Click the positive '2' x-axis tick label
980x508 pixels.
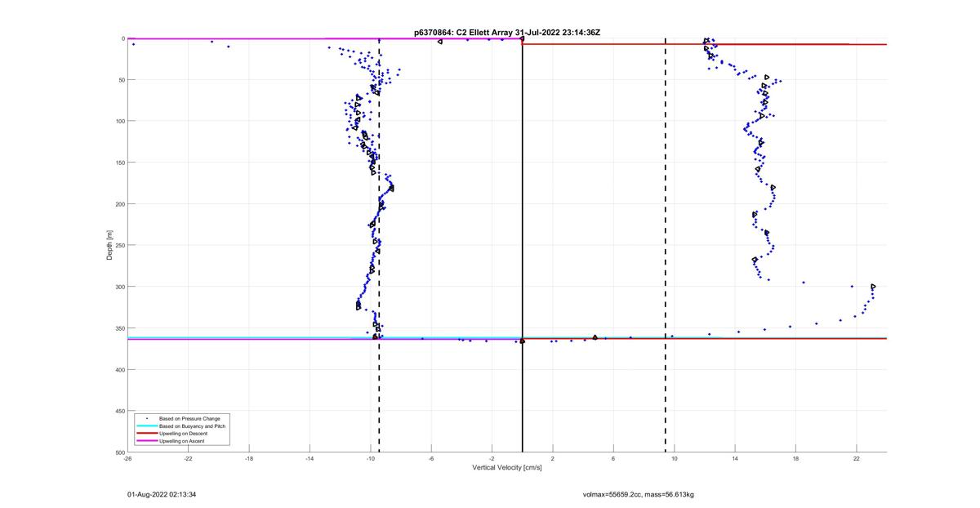click(553, 458)
